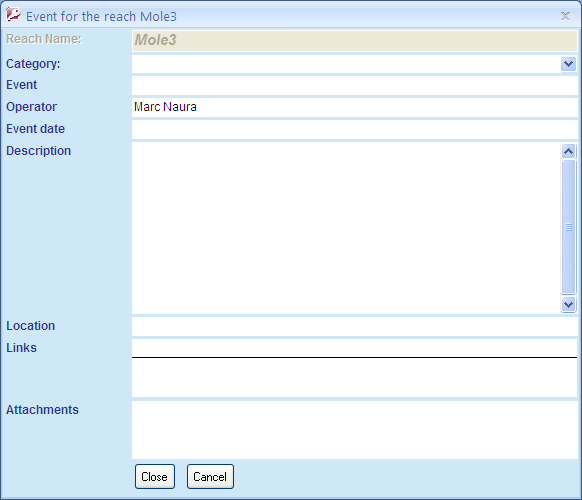Screen dimensions: 582x500
Task: Click the Description vertical scrollbar thumb
Action: [568, 227]
